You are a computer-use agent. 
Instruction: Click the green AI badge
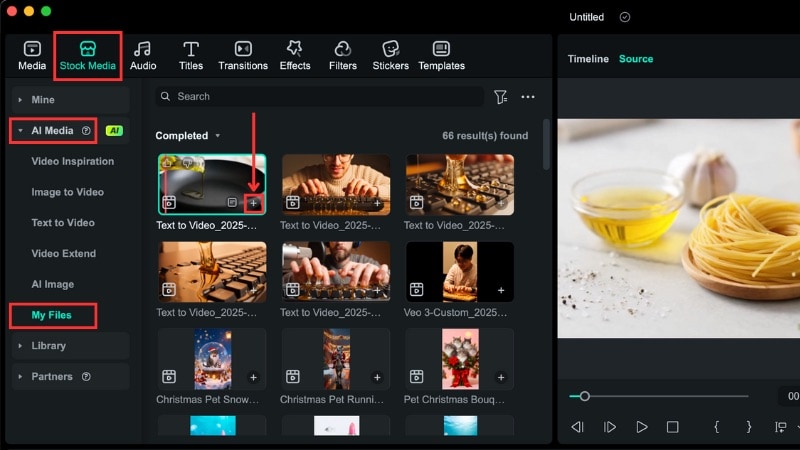[x=114, y=131]
